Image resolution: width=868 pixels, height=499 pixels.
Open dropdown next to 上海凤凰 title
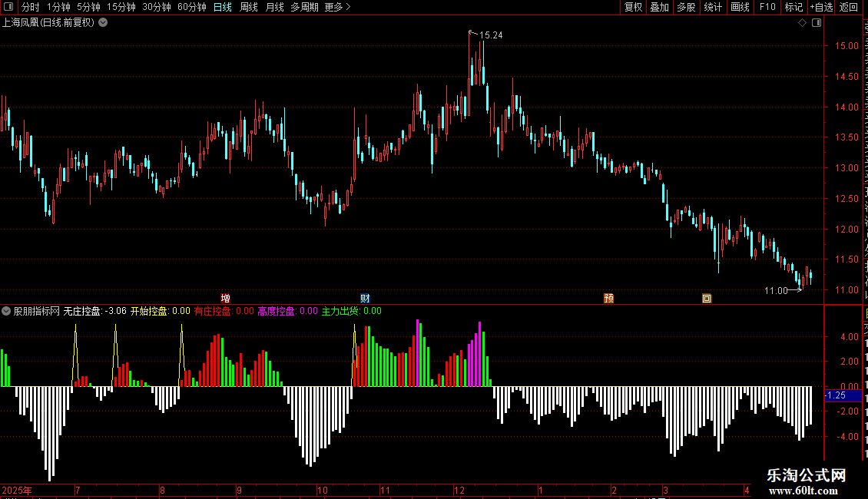tap(103, 23)
